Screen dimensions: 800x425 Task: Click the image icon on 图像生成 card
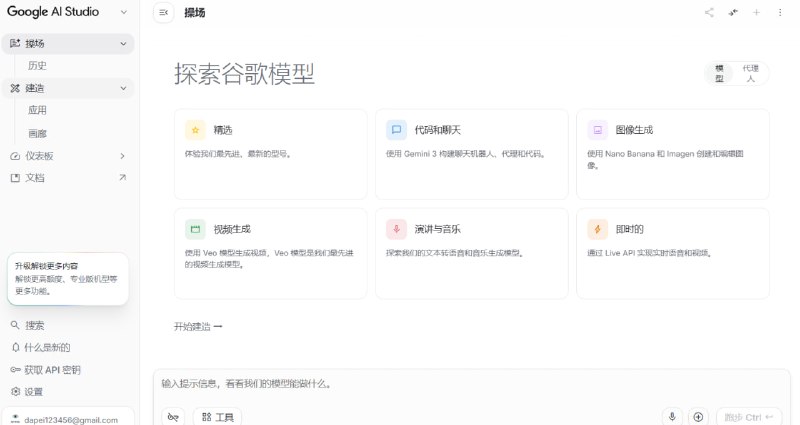pyautogui.click(x=597, y=130)
